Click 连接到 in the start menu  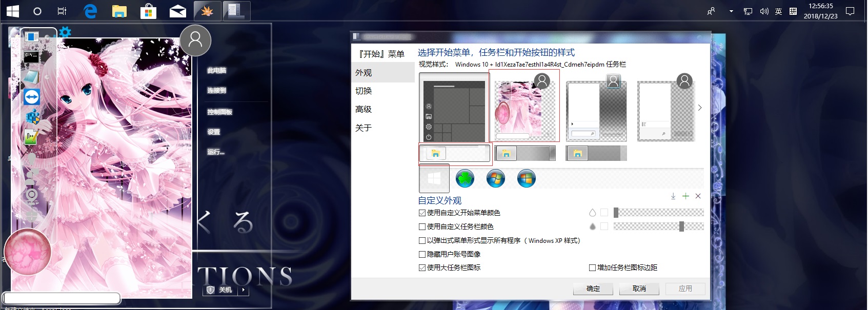coord(216,90)
